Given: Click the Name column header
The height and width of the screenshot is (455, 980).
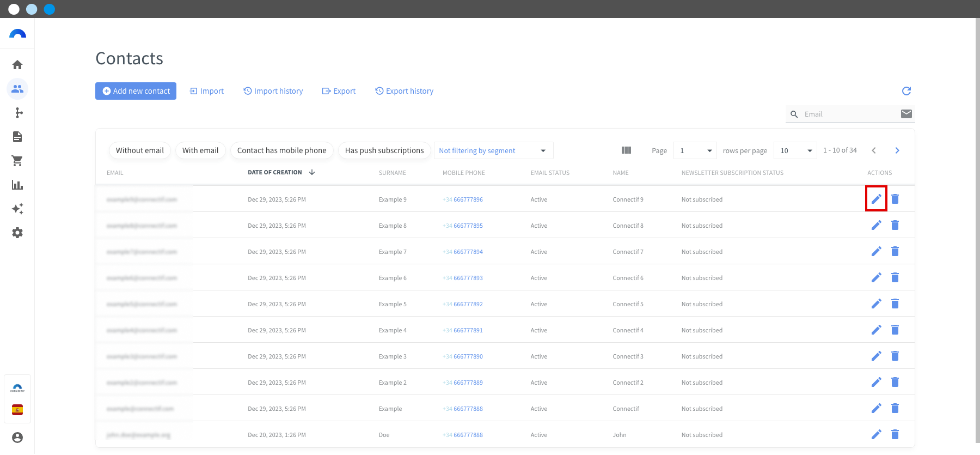Looking at the screenshot, I should click(x=621, y=173).
